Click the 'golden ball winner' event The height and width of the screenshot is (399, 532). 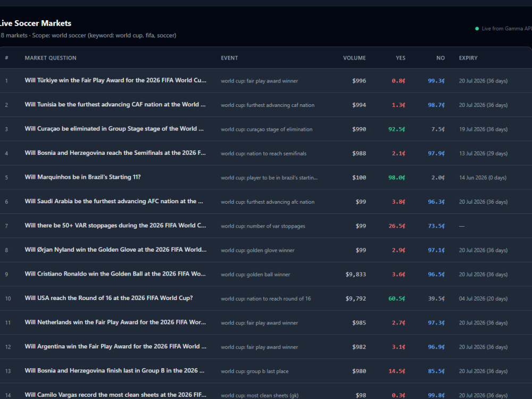(255, 275)
